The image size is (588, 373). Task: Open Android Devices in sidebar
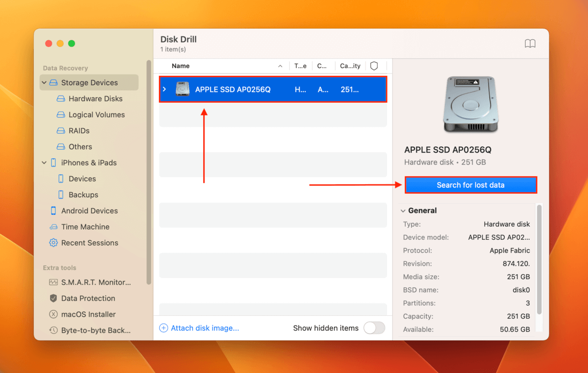(x=89, y=211)
